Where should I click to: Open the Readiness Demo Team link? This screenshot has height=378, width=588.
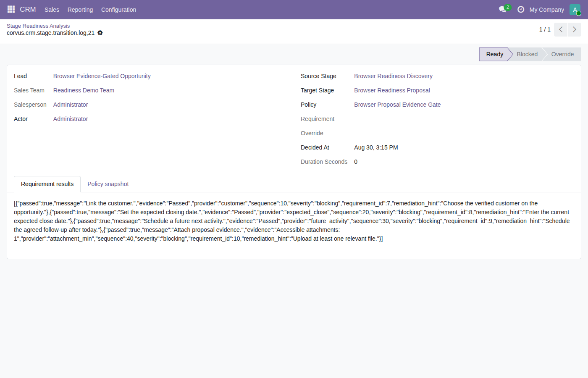[84, 90]
